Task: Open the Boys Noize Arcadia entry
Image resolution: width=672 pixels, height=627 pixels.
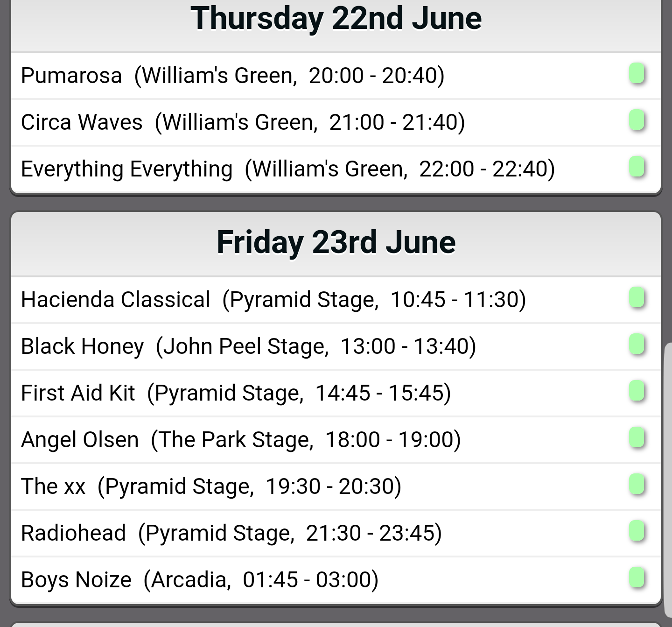Action: coord(336,580)
